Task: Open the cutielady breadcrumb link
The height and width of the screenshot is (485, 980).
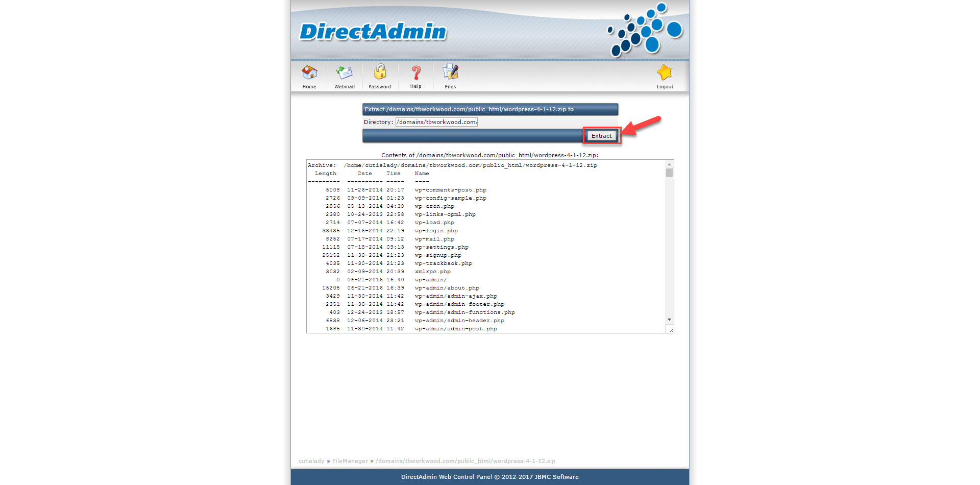Action: pos(311,461)
